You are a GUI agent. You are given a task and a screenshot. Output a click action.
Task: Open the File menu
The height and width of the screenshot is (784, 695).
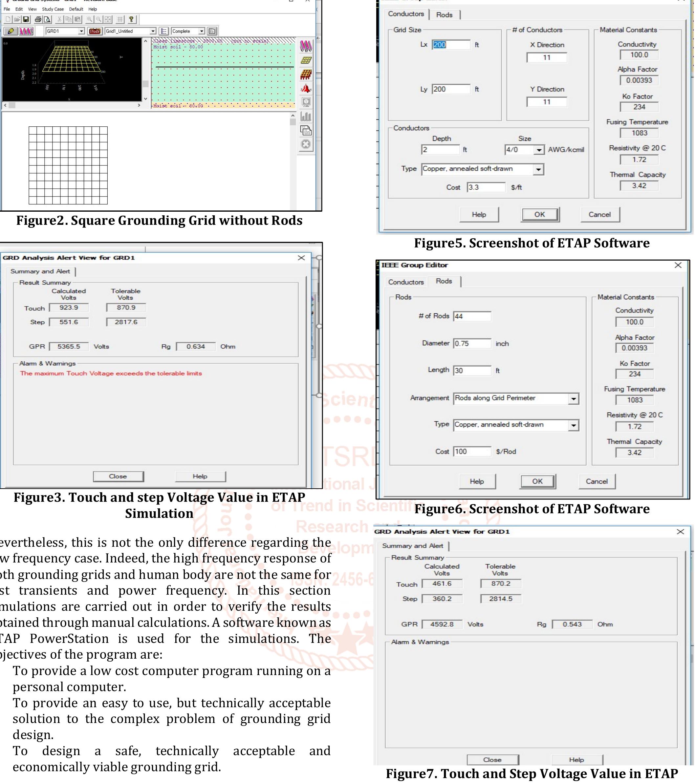pyautogui.click(x=7, y=9)
